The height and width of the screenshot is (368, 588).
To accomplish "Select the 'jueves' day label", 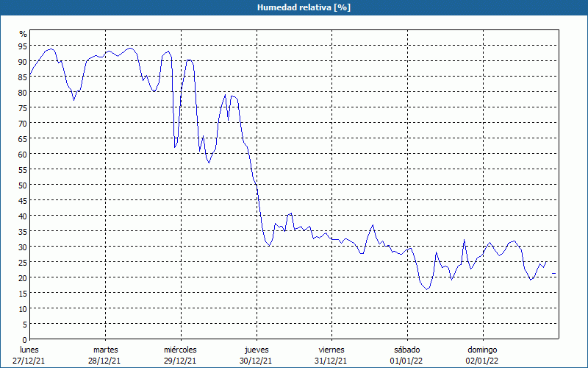I will pyautogui.click(x=257, y=350).
